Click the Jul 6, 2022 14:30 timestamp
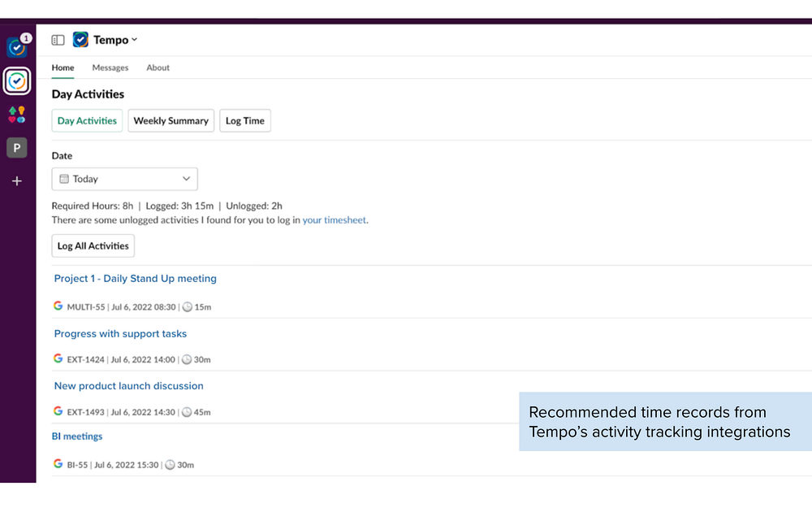Image resolution: width=812 pixels, height=508 pixels. point(143,412)
